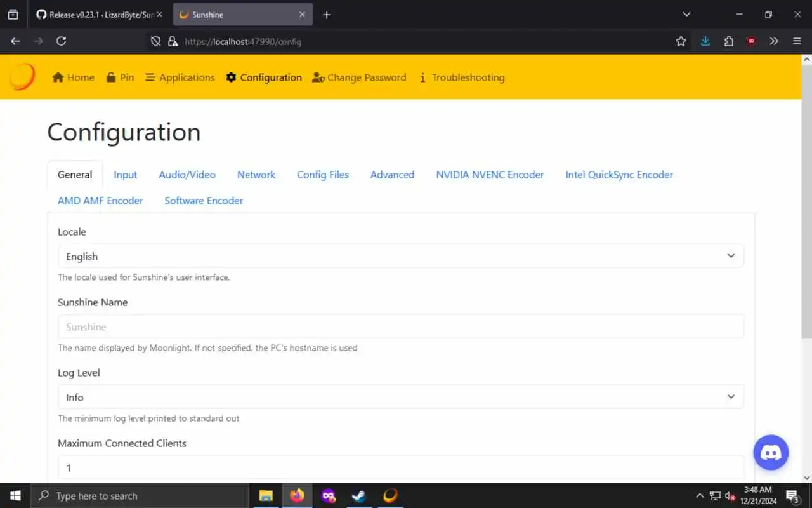
Task: Open the Configuration page link
Action: (264, 77)
